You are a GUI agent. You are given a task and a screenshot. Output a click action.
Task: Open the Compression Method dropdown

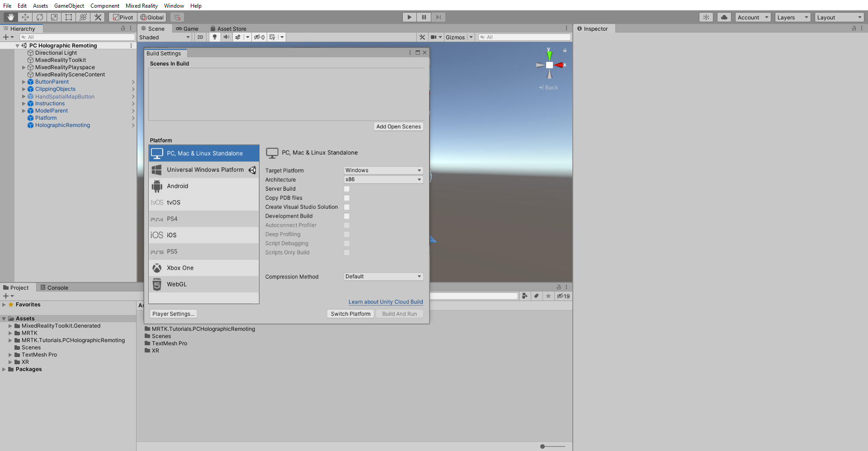[x=383, y=277]
